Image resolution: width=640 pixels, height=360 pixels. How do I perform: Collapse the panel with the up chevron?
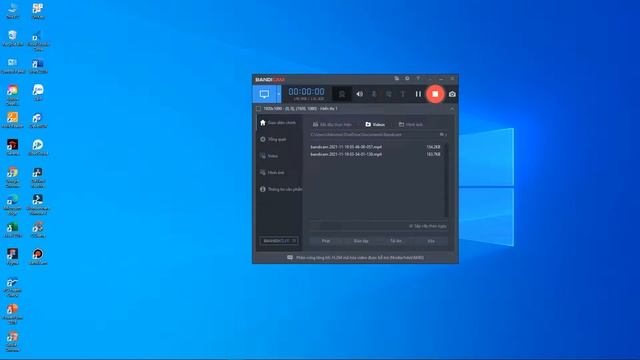coord(452,109)
